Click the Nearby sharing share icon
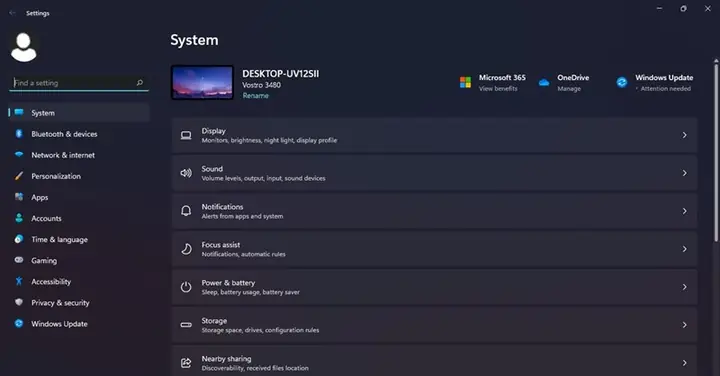 click(186, 363)
